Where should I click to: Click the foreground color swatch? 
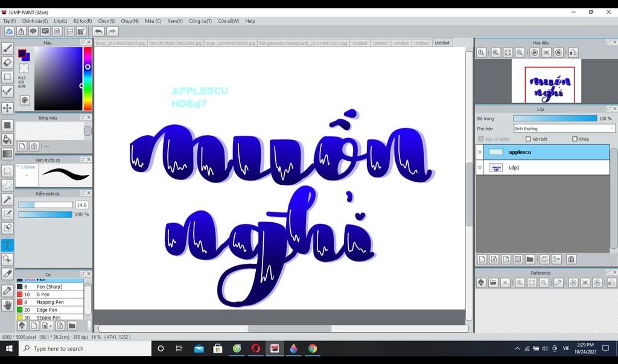22,53
